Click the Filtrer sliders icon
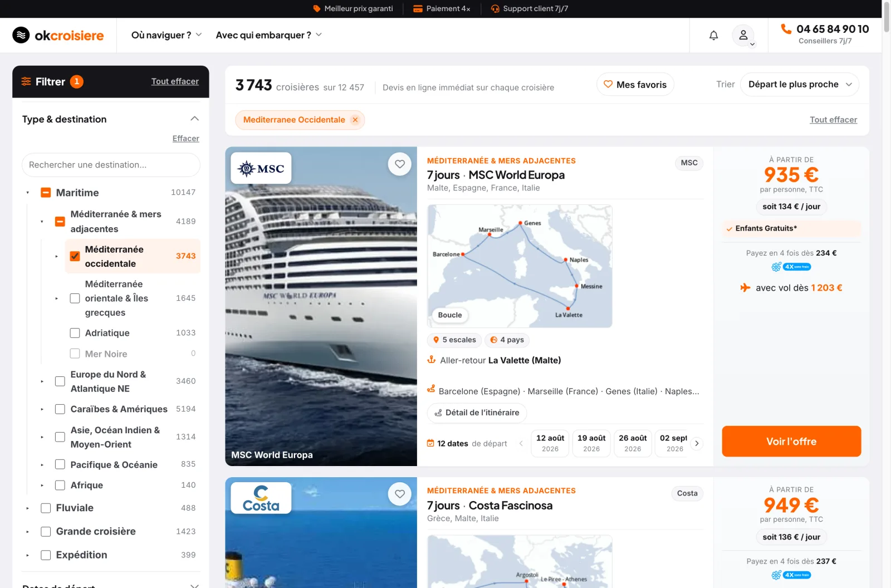891x588 pixels. (x=26, y=82)
